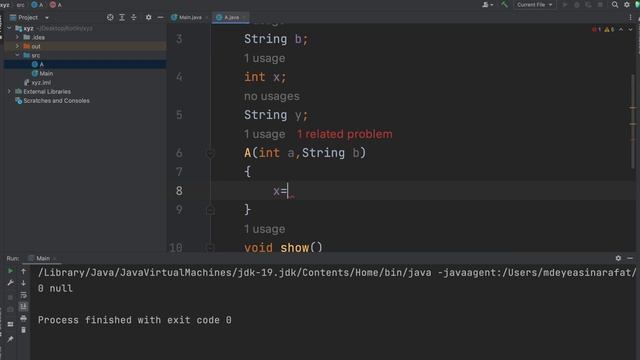Image resolution: width=640 pixels, height=360 pixels.
Task: Open Search Everywhere magnifier
Action: (615, 4)
